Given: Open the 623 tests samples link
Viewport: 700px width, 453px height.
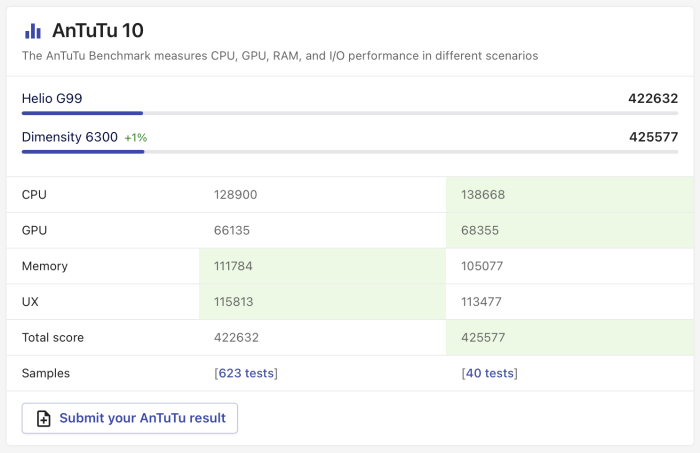Looking at the screenshot, I should click(246, 373).
